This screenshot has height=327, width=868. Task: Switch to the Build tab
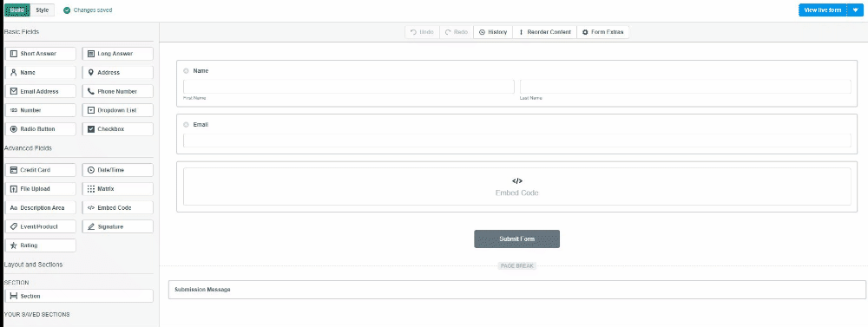17,10
